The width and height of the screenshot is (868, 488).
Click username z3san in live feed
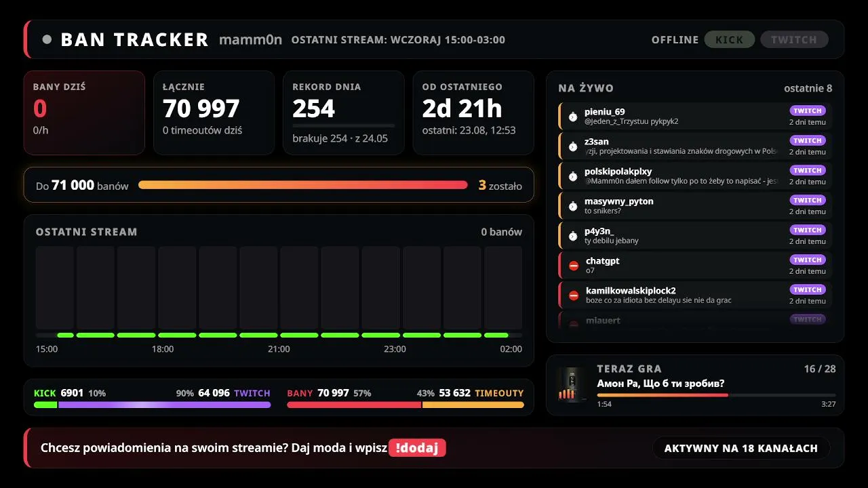click(597, 142)
